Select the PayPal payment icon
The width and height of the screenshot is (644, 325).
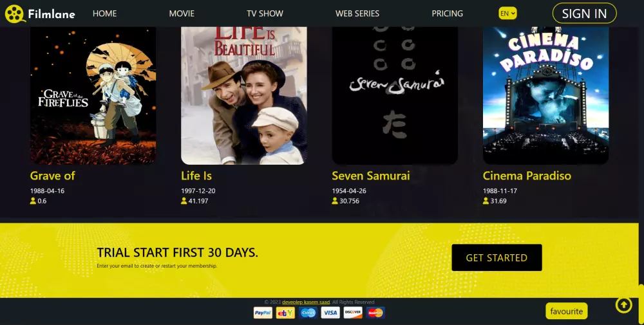(263, 313)
